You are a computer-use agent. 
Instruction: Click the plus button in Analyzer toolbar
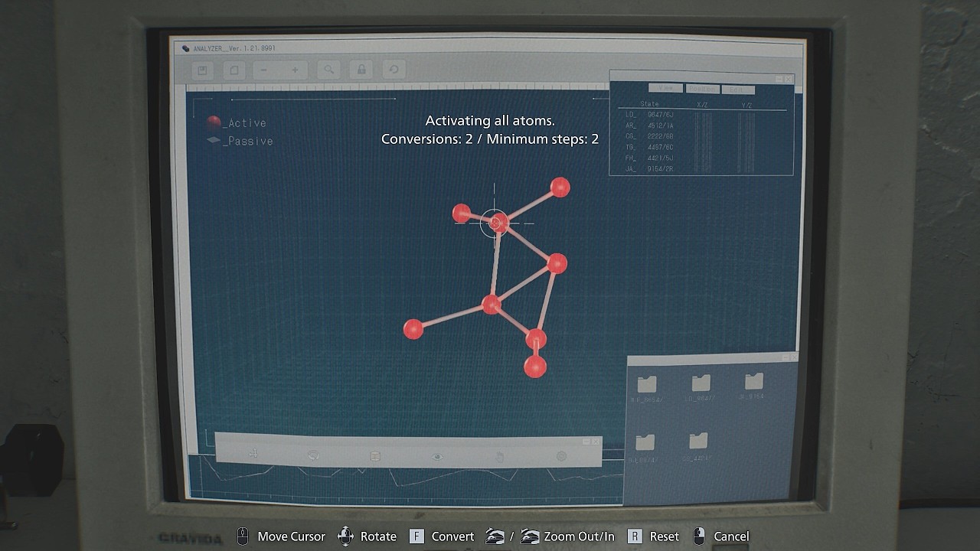[x=295, y=70]
